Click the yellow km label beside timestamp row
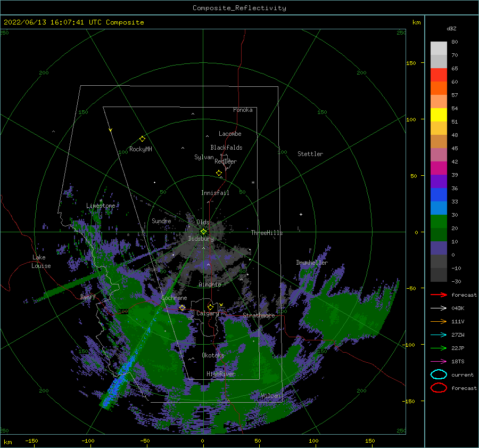 [416, 22]
